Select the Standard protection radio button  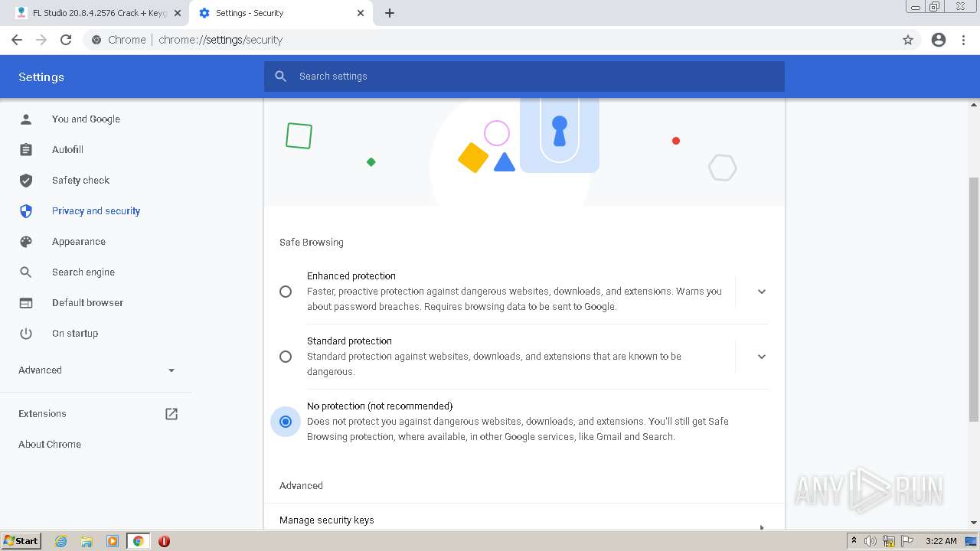286,357
